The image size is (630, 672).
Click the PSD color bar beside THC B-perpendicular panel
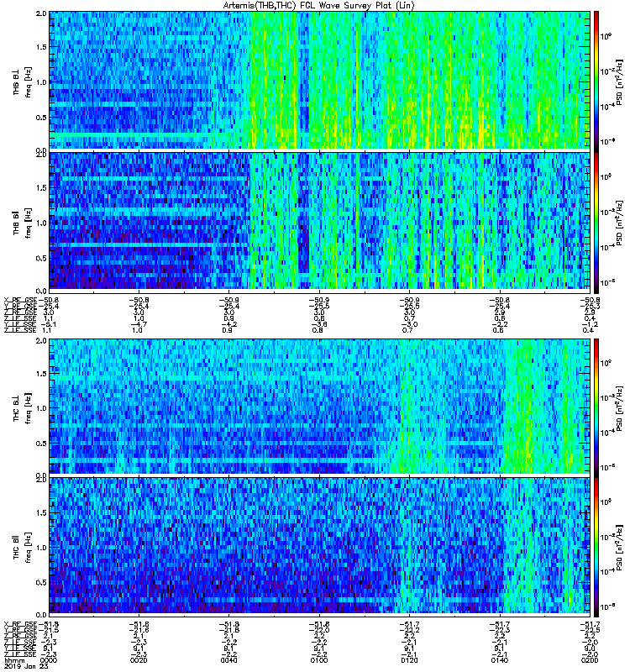pyautogui.click(x=596, y=407)
